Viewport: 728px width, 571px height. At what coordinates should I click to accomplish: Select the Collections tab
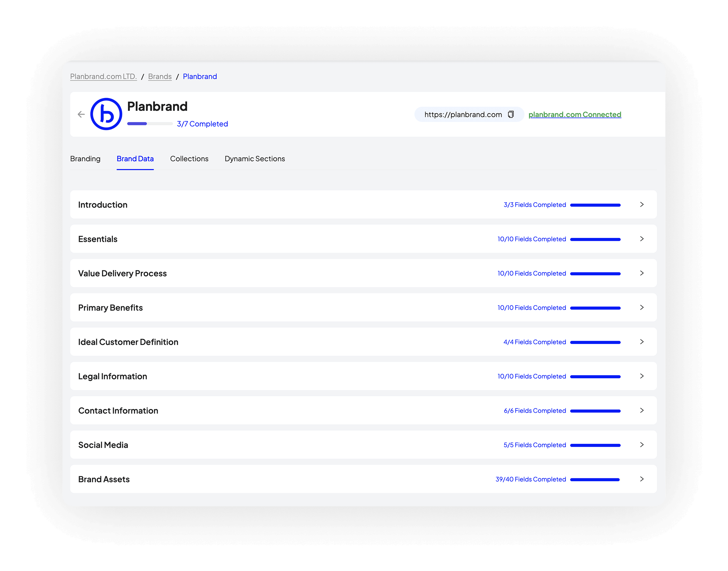pyautogui.click(x=189, y=159)
